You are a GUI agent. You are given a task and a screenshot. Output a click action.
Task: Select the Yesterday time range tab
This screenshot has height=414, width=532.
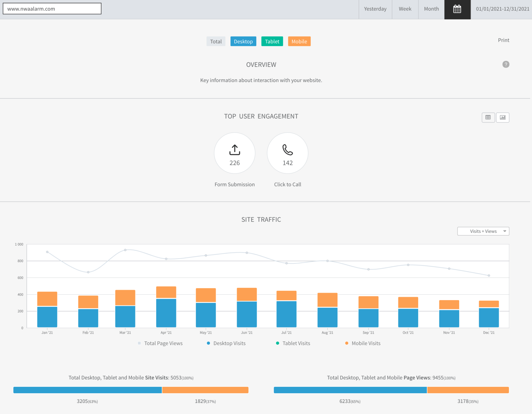pyautogui.click(x=375, y=9)
